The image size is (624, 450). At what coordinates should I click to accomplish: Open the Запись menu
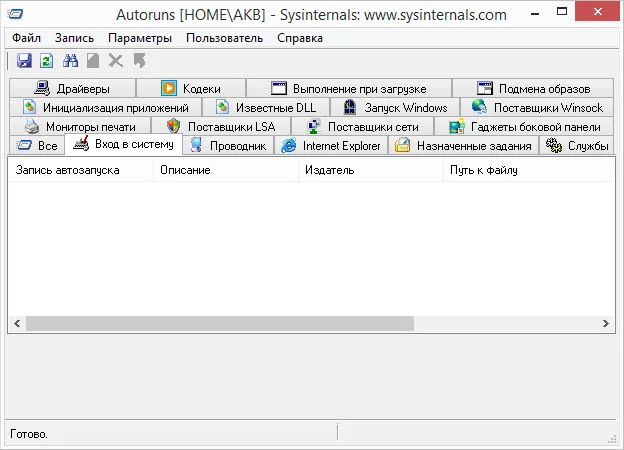click(74, 38)
